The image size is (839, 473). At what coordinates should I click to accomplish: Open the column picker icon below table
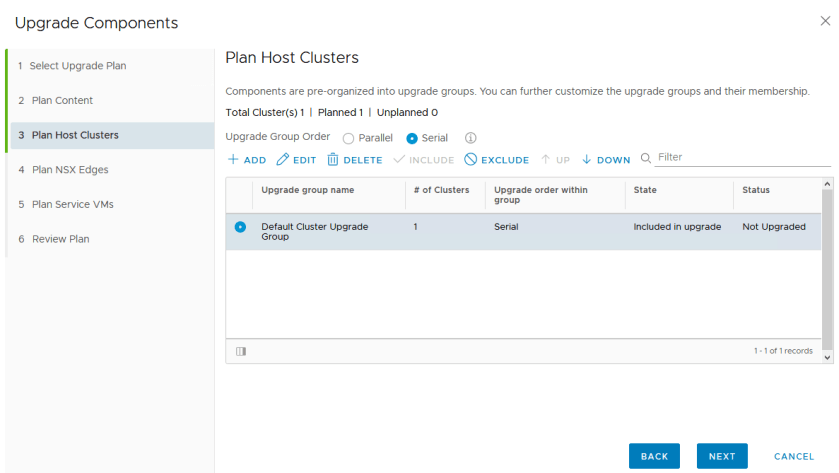pyautogui.click(x=240, y=351)
